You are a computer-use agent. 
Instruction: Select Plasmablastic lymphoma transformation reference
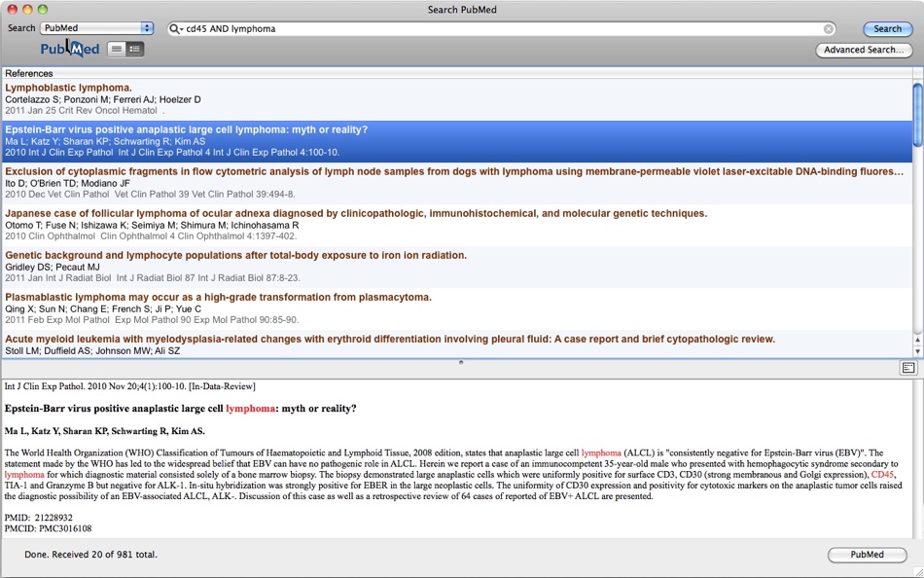pos(457,309)
